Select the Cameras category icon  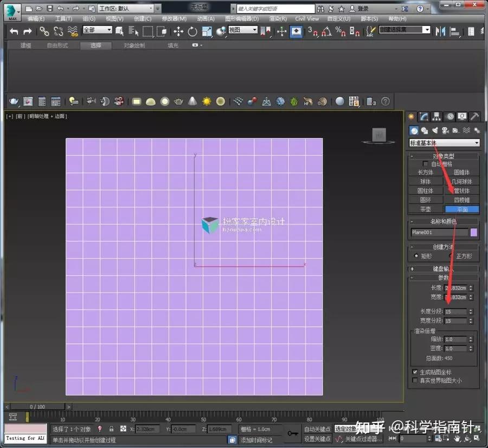[x=445, y=129]
